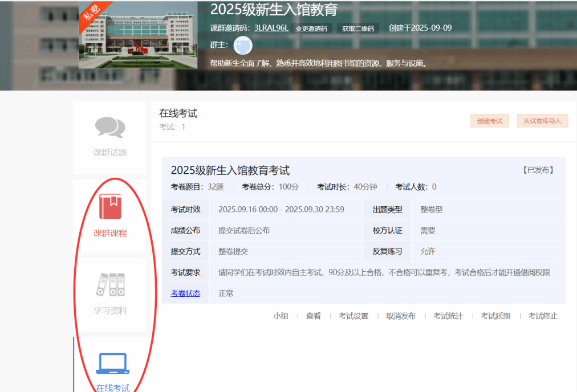Click 考试终止 to end the exam
Viewport: 577px width, 392px height.
pos(543,316)
